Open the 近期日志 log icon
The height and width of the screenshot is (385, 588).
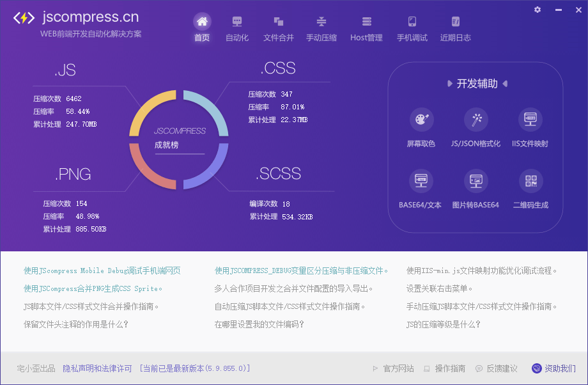455,21
